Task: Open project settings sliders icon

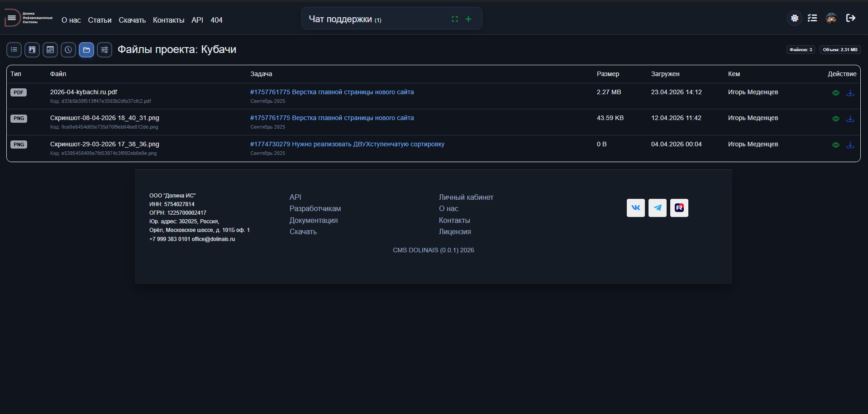Action: pos(105,50)
